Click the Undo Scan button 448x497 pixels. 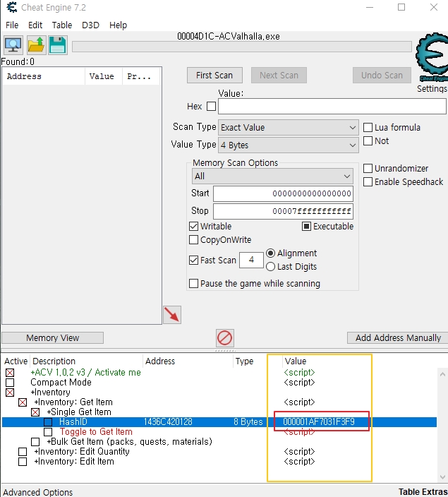point(382,76)
